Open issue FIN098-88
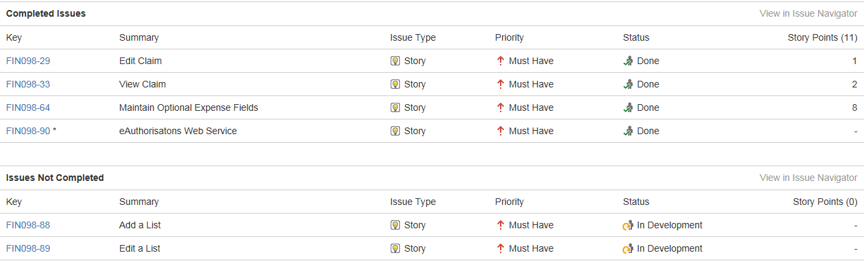Viewport: 868px width, 261px height. coord(28,225)
